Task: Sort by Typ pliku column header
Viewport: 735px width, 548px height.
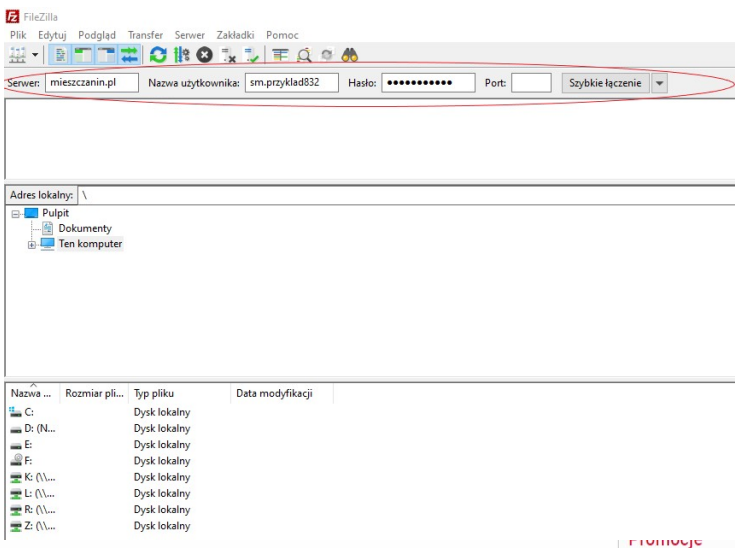Action: tap(155, 393)
